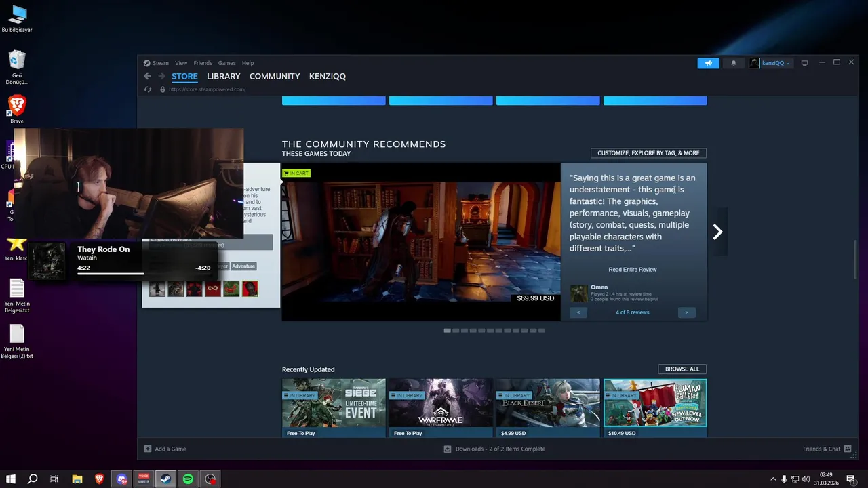Select Yeni Metin Belgesi (2).txt desktop file

click(x=17, y=342)
